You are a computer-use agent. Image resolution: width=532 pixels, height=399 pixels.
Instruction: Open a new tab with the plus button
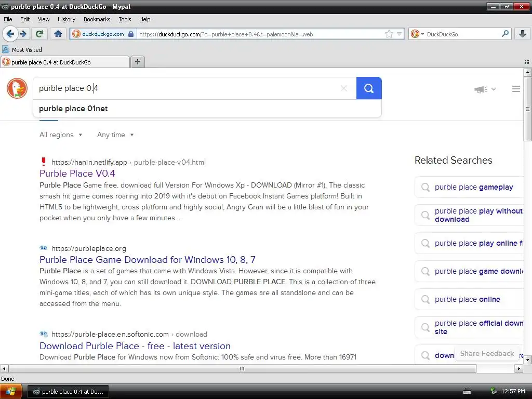(x=137, y=62)
